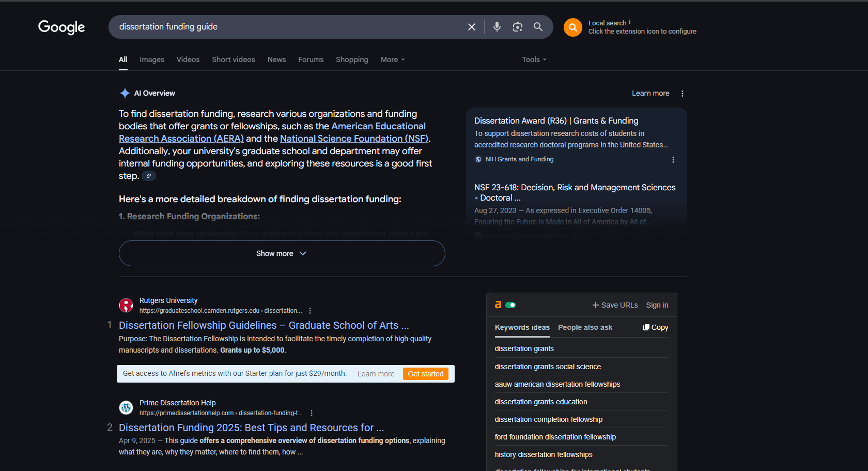The height and width of the screenshot is (471, 868).
Task: Select the Keywords ideas tab
Action: tap(522, 327)
